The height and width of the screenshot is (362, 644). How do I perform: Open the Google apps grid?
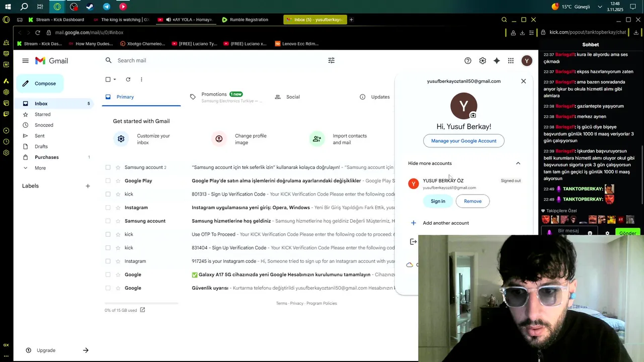point(511,61)
